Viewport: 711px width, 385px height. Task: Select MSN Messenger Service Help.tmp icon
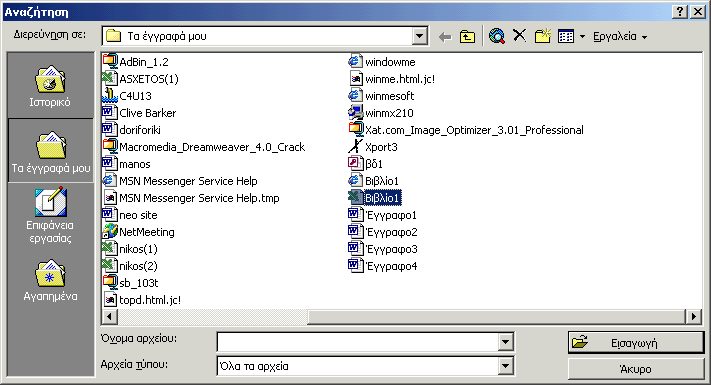pos(110,198)
